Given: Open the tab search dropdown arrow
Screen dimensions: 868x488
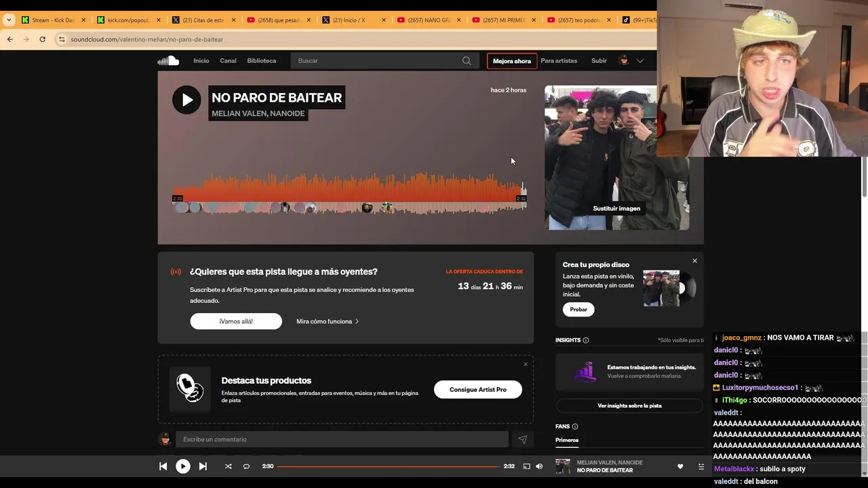Looking at the screenshot, I should pos(9,20).
